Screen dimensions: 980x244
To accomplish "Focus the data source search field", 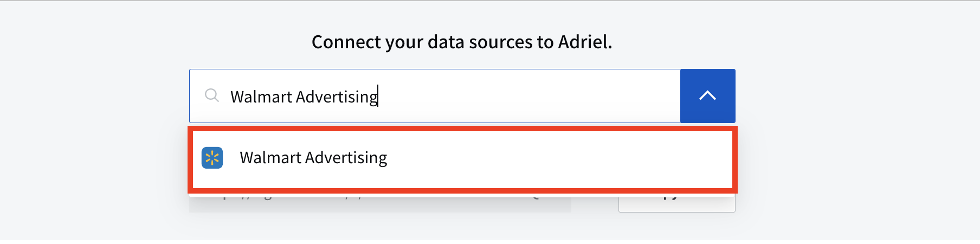I will click(435, 96).
